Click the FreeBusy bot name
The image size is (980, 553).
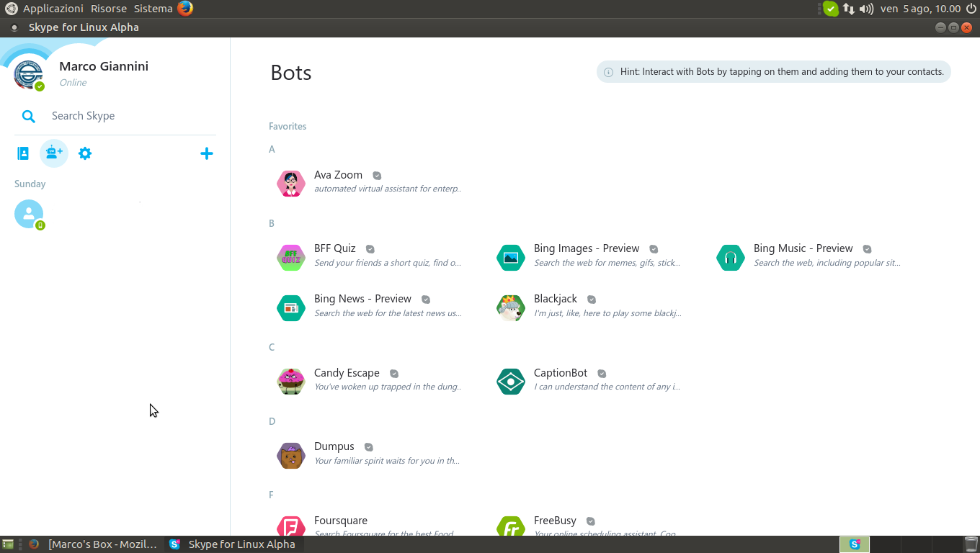(x=555, y=521)
